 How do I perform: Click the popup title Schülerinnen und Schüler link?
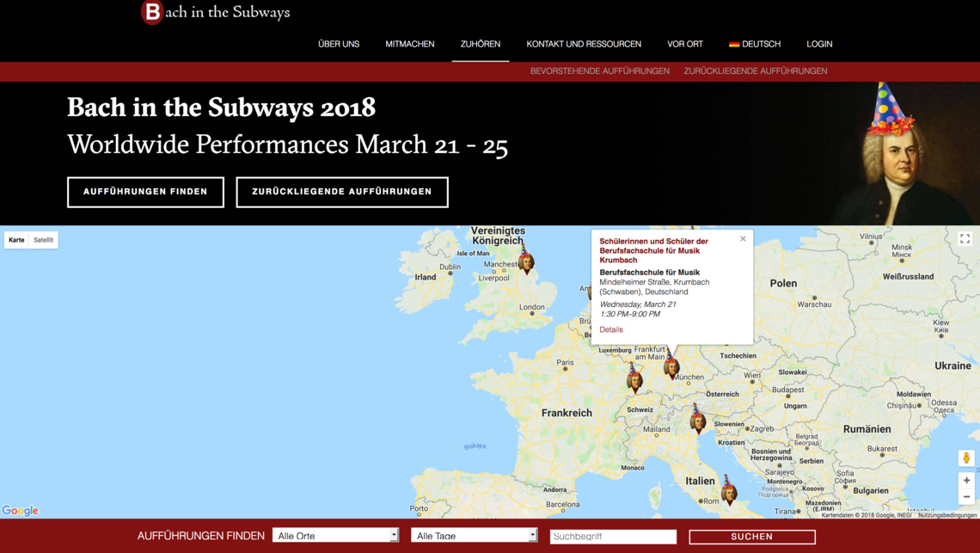coord(653,250)
